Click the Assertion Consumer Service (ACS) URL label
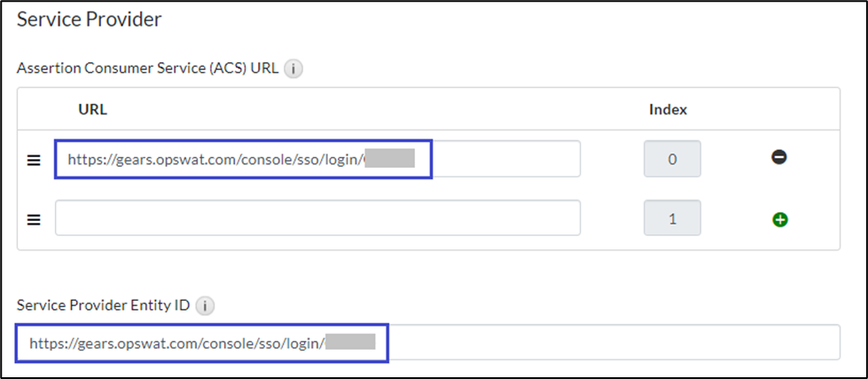Image resolution: width=868 pixels, height=379 pixels. pos(148,68)
